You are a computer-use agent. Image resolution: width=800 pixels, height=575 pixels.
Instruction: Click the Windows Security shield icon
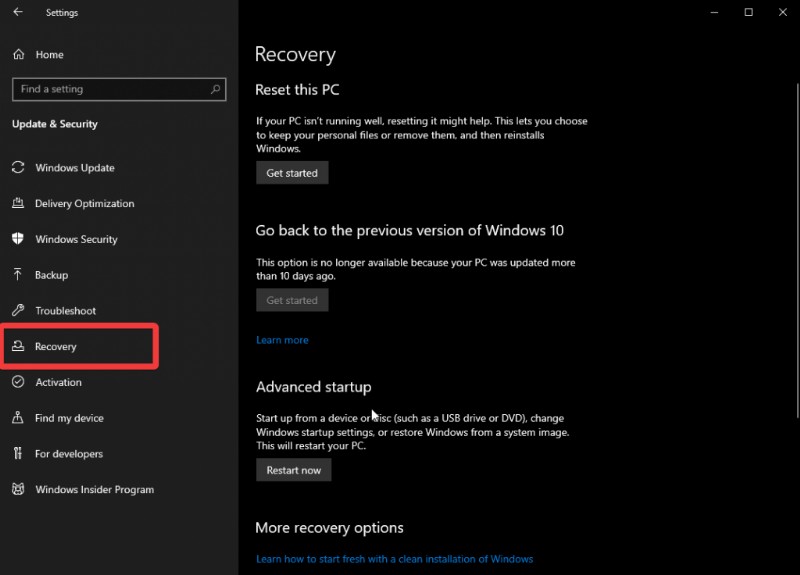pos(18,239)
